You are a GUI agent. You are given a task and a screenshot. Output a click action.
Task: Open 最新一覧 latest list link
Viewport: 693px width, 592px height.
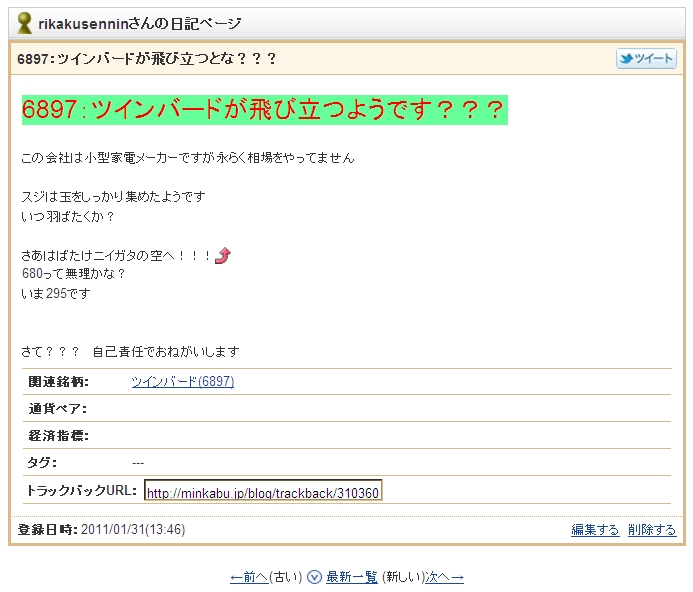tap(352, 577)
